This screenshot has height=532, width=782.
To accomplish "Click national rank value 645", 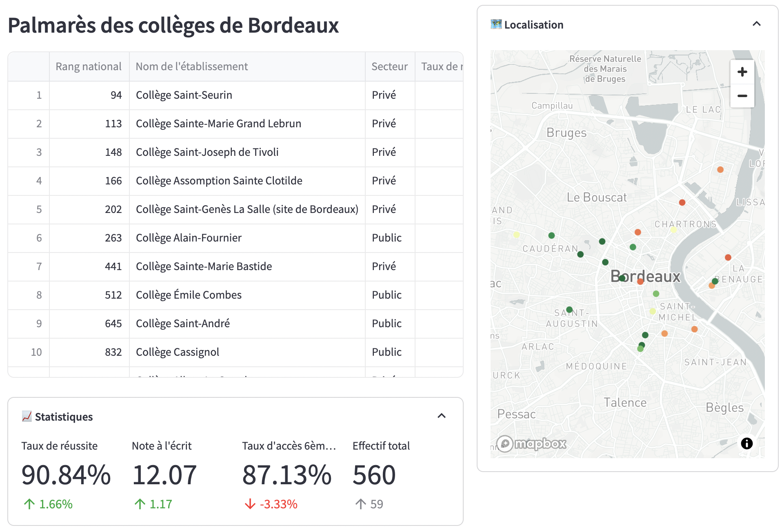I will tap(89, 324).
